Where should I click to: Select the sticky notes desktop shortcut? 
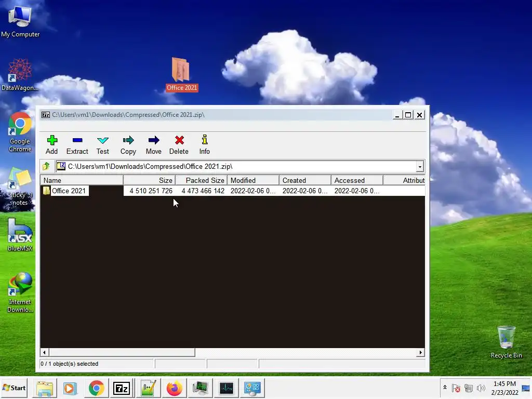20,187
